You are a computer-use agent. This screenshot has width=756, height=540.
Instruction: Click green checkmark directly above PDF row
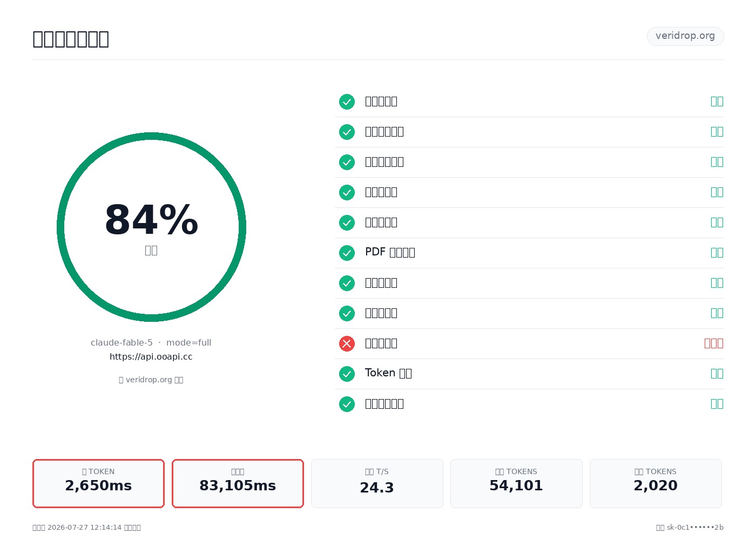click(x=347, y=222)
